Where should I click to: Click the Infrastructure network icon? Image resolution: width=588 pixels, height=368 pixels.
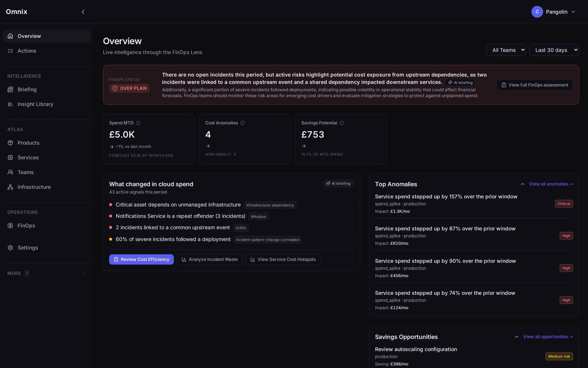pos(10,187)
